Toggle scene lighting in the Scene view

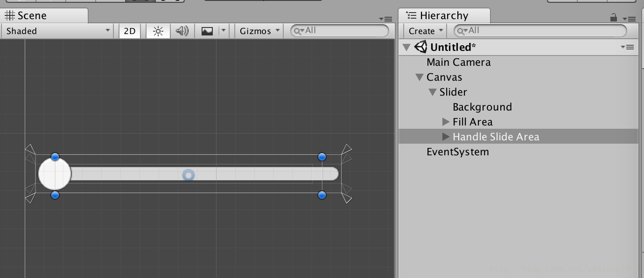tap(158, 31)
